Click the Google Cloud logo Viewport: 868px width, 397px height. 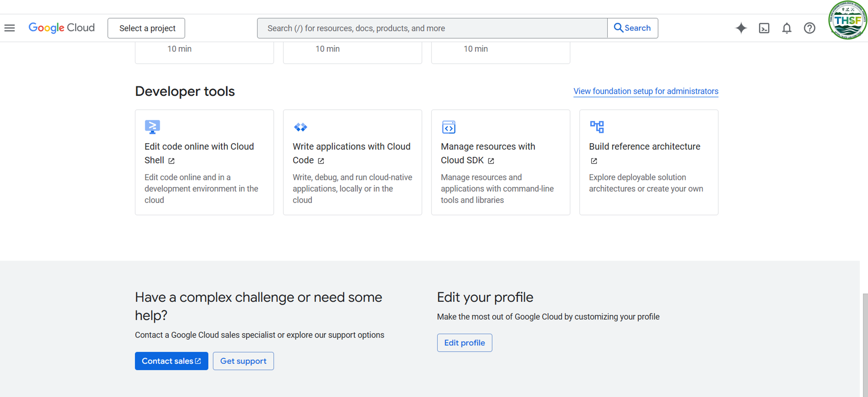point(62,28)
